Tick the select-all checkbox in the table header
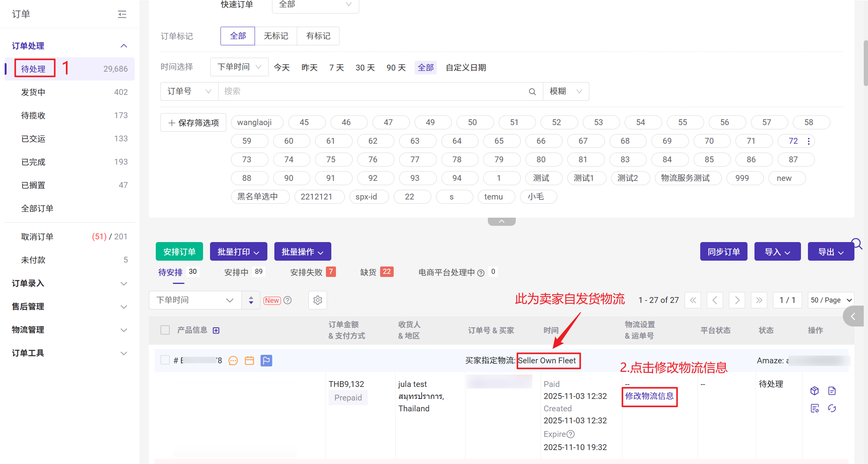 [165, 330]
